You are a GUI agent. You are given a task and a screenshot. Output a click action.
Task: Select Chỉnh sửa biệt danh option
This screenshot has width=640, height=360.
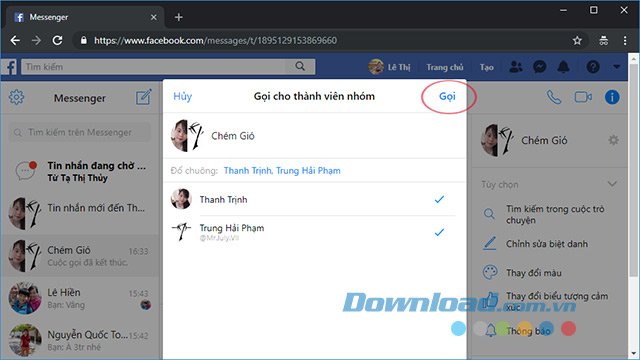[x=547, y=244]
